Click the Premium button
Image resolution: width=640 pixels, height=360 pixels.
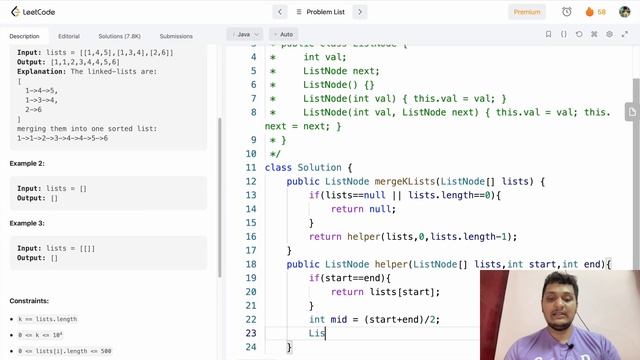click(x=527, y=12)
